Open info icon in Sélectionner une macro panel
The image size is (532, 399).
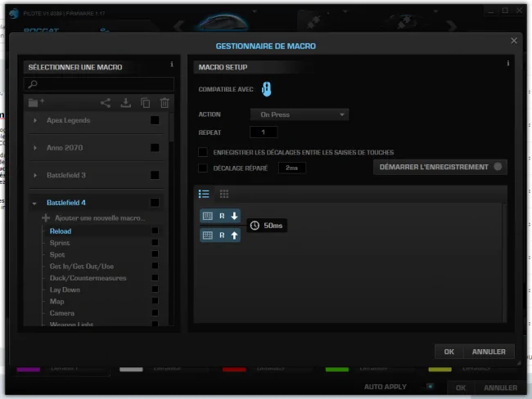point(172,64)
